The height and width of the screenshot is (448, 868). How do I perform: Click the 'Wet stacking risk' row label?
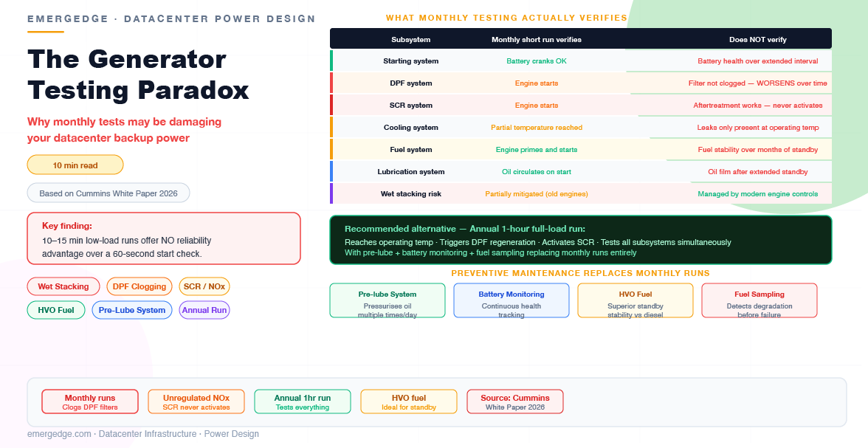tap(410, 194)
